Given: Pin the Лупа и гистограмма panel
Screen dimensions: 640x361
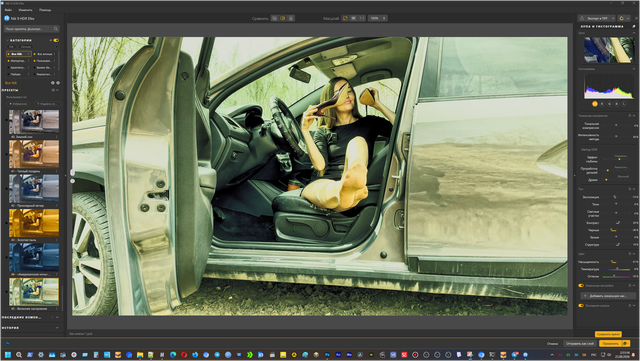Looking at the screenshot, I should pyautogui.click(x=634, y=26).
